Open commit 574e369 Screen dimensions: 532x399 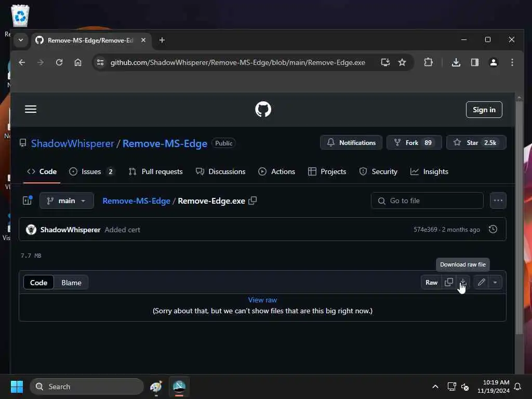(425, 230)
